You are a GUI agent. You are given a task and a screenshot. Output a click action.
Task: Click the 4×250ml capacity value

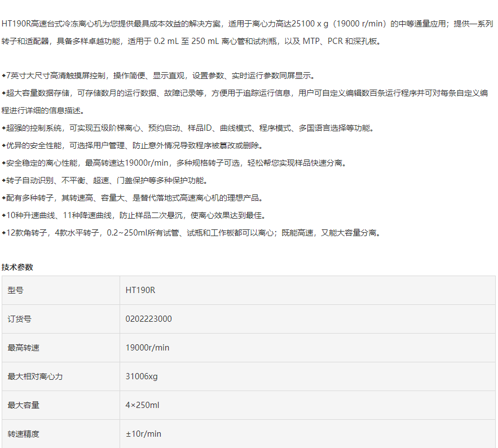point(142,405)
